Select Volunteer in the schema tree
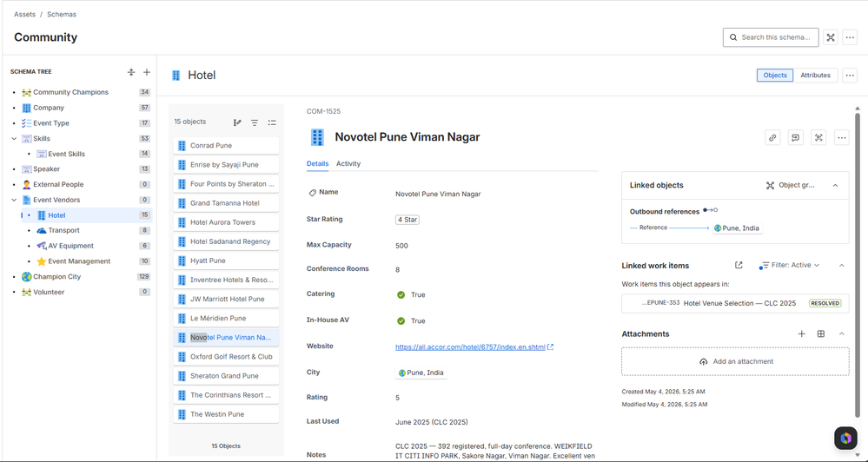The height and width of the screenshot is (462, 868). point(49,292)
